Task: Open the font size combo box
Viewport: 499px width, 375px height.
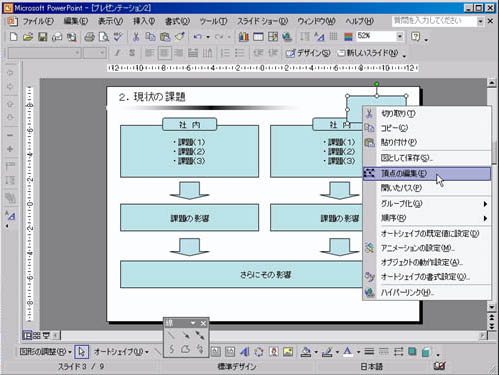Action: [x=95, y=53]
